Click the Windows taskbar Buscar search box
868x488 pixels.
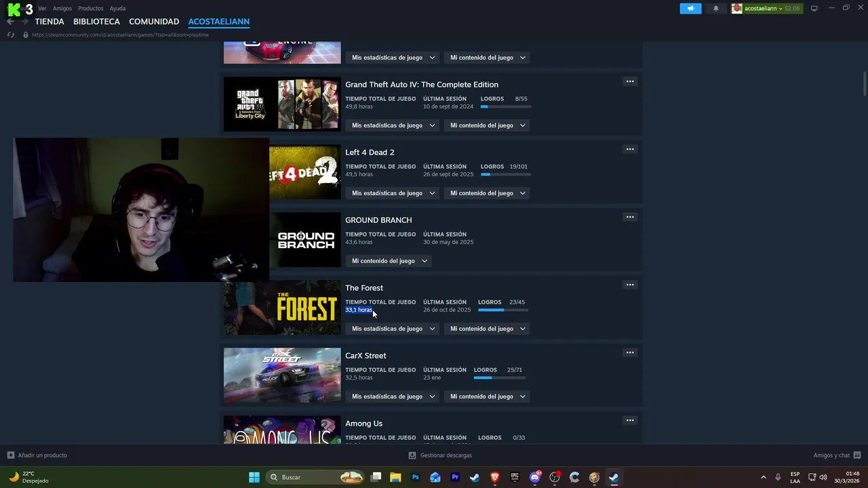click(x=315, y=477)
